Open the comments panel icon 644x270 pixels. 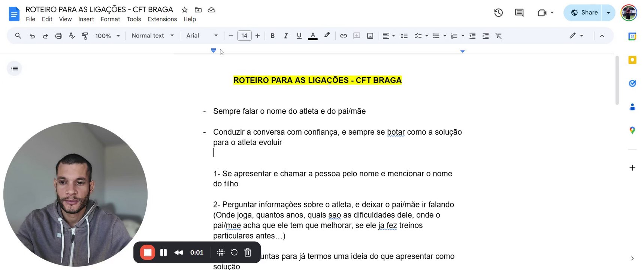519,13
